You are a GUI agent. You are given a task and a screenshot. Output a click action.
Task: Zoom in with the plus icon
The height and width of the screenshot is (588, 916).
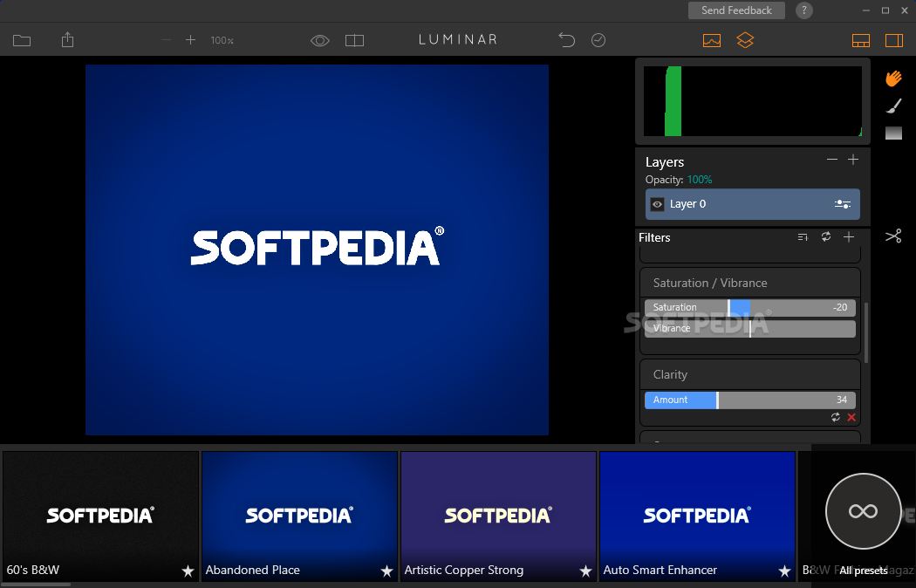pyautogui.click(x=190, y=40)
